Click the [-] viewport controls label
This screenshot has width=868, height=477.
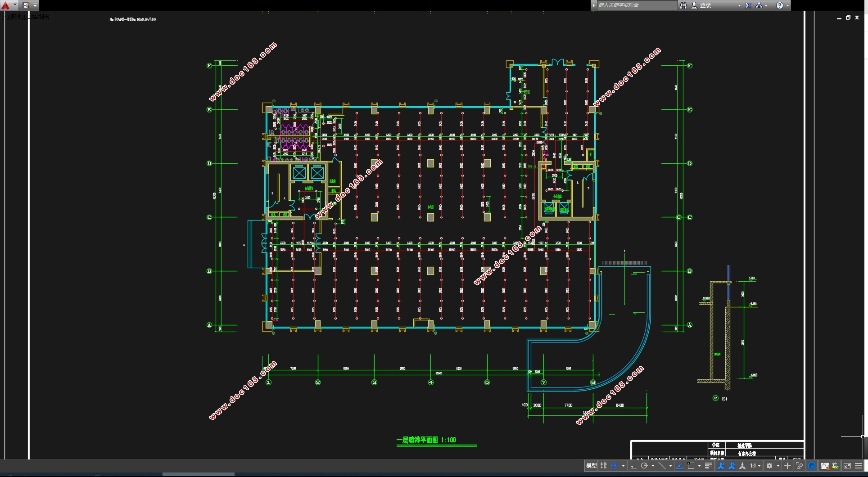(x=5, y=17)
